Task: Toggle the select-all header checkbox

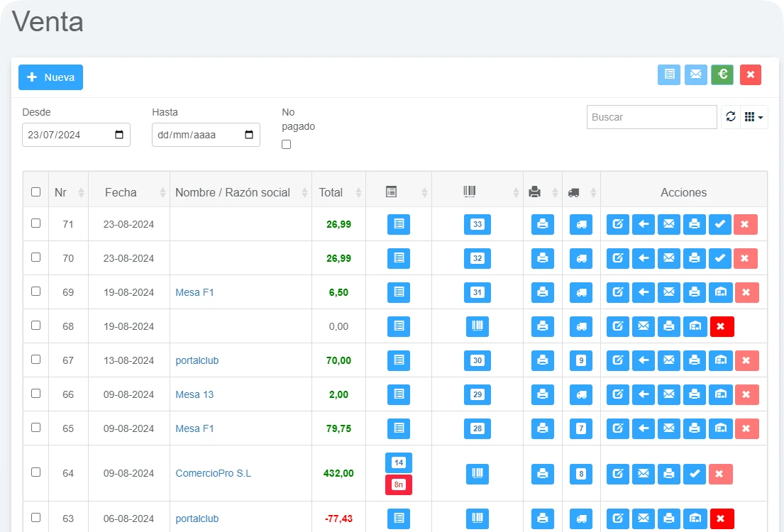Action: click(36, 192)
